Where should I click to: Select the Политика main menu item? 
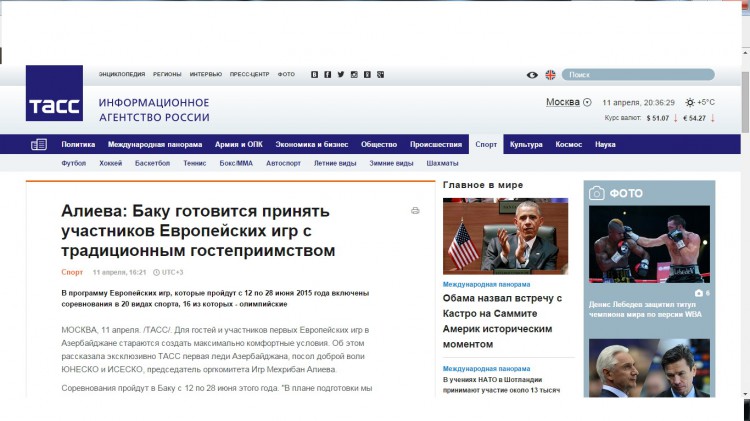pyautogui.click(x=78, y=144)
